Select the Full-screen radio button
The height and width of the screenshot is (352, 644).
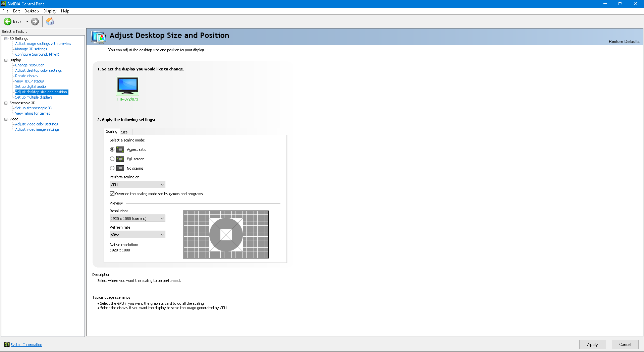(x=112, y=159)
